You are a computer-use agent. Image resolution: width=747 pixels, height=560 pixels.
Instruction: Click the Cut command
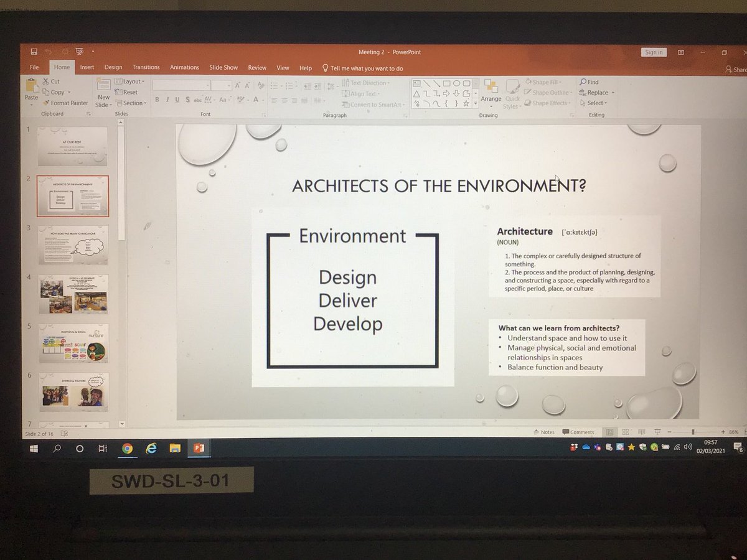pyautogui.click(x=51, y=82)
